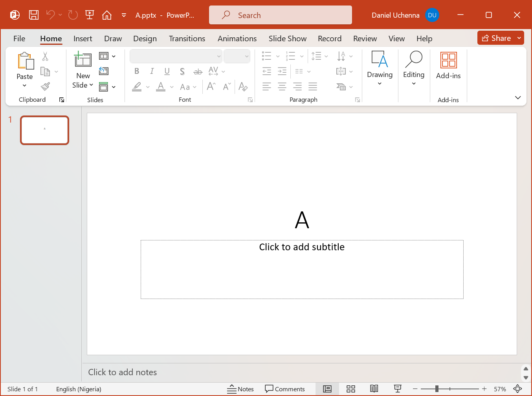Start slide show from status bar icon
Viewport: 532px width, 396px height.
(x=398, y=389)
